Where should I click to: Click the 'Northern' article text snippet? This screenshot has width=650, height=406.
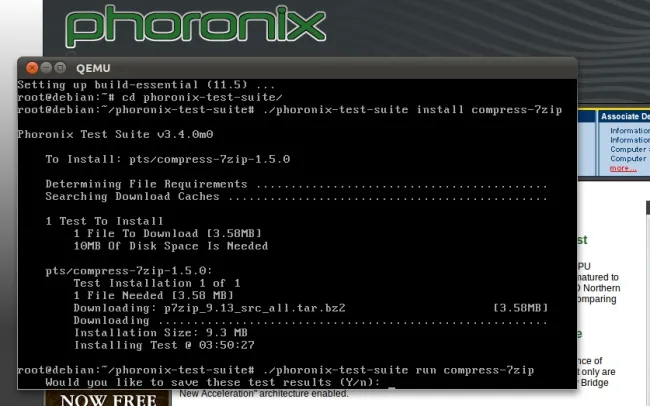[x=599, y=288]
